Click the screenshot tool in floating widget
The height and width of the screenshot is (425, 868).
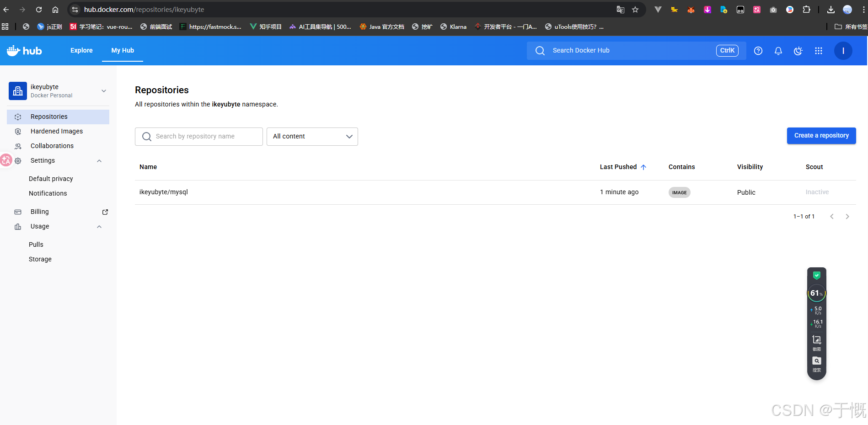pos(817,343)
